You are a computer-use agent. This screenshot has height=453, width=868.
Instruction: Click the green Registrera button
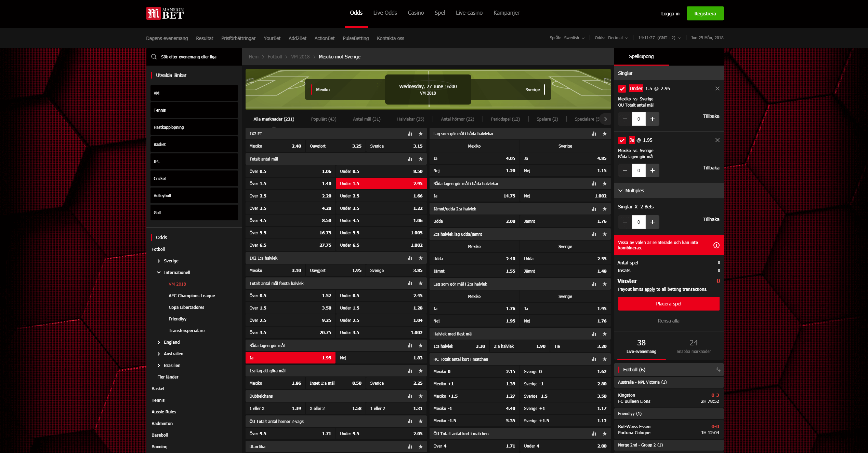[x=705, y=13]
